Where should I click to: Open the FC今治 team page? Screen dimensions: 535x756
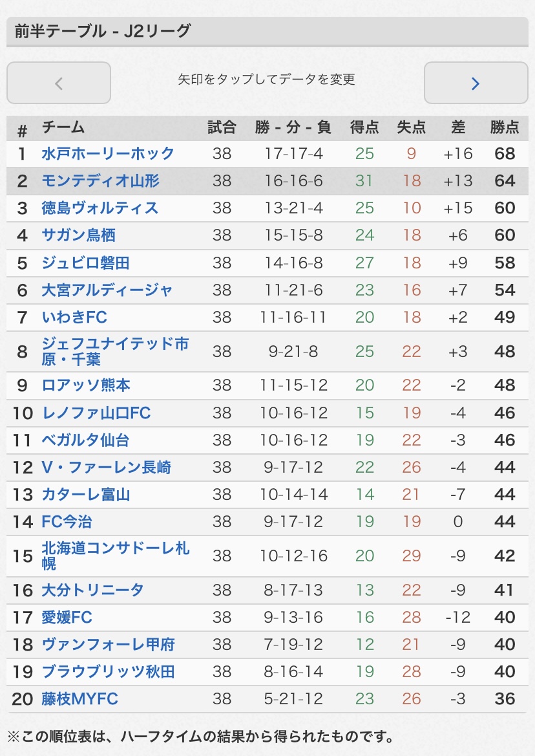coord(67,522)
